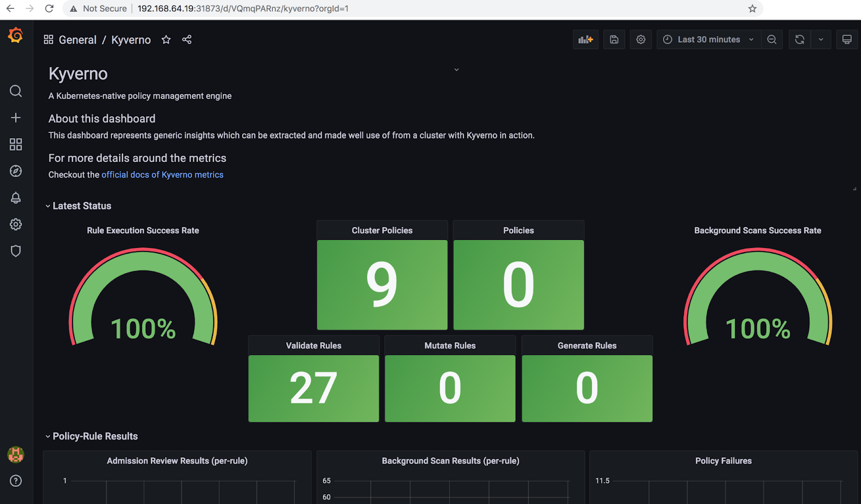Bookmark page with address bar star
The image size is (861, 504).
(752, 9)
